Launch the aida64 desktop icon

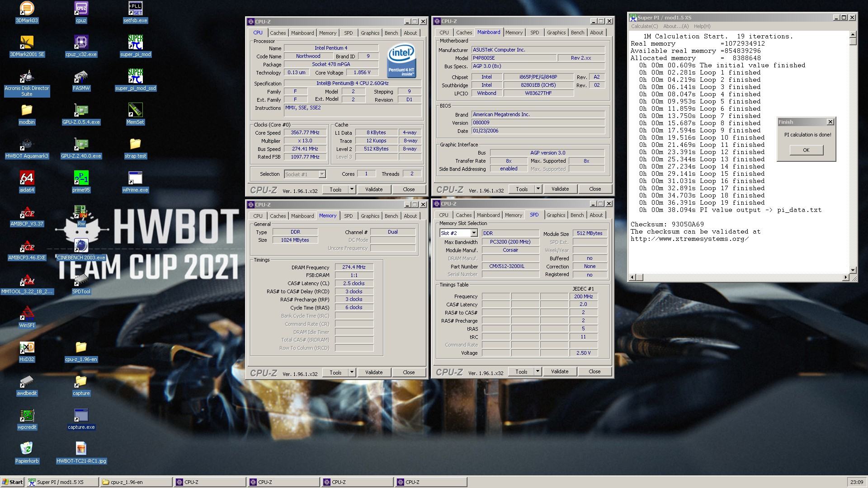coord(27,182)
